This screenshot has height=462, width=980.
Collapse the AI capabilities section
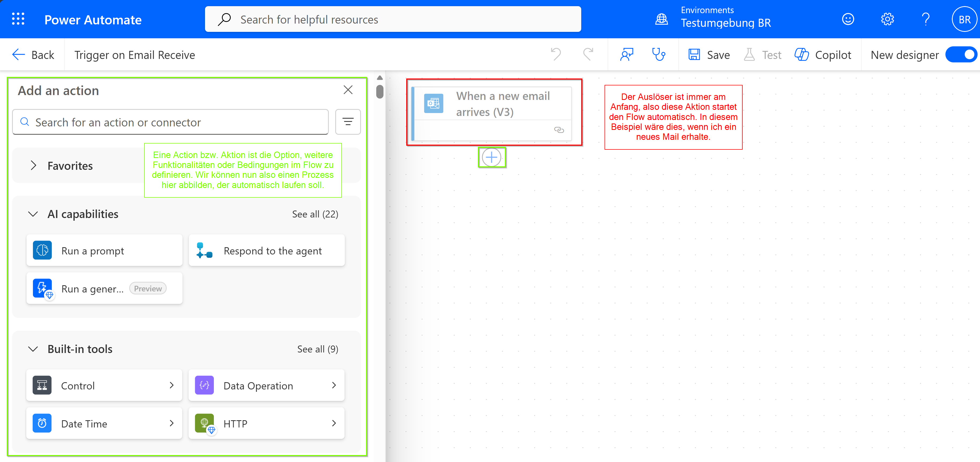(x=33, y=214)
